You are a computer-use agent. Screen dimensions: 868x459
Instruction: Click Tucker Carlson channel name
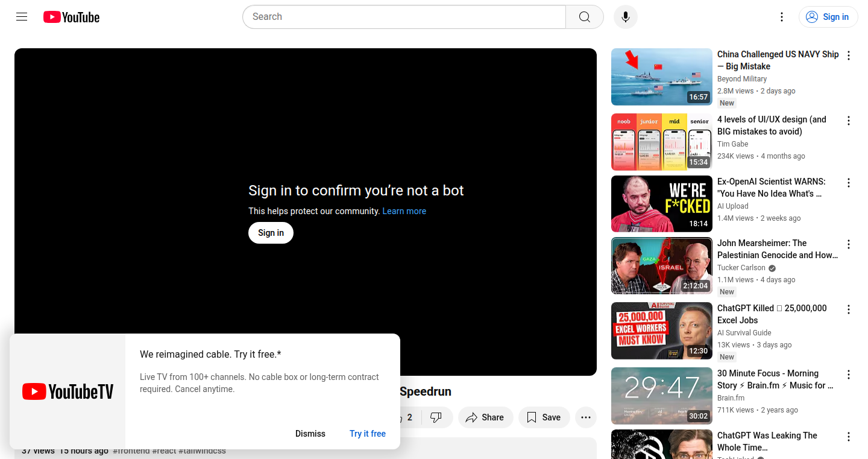tap(741, 268)
